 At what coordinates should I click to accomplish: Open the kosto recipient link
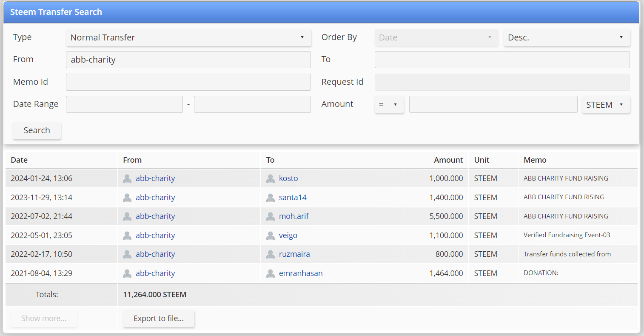[x=288, y=178]
